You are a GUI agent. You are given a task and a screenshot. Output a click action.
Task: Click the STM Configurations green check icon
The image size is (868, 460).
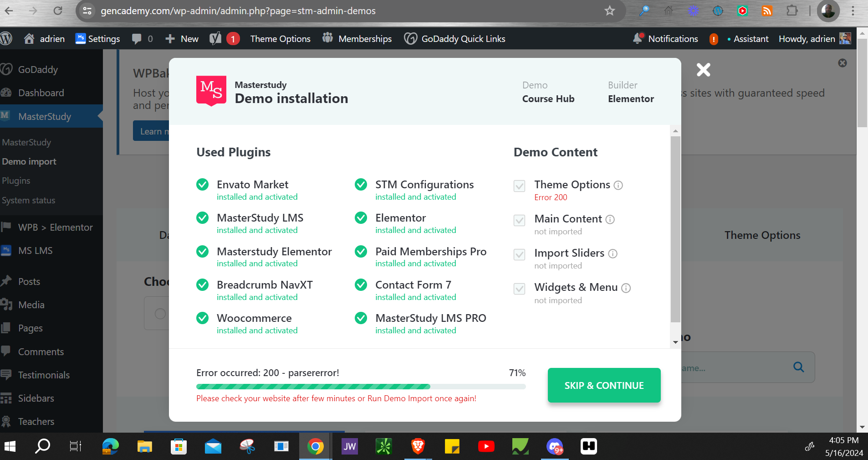pyautogui.click(x=361, y=184)
